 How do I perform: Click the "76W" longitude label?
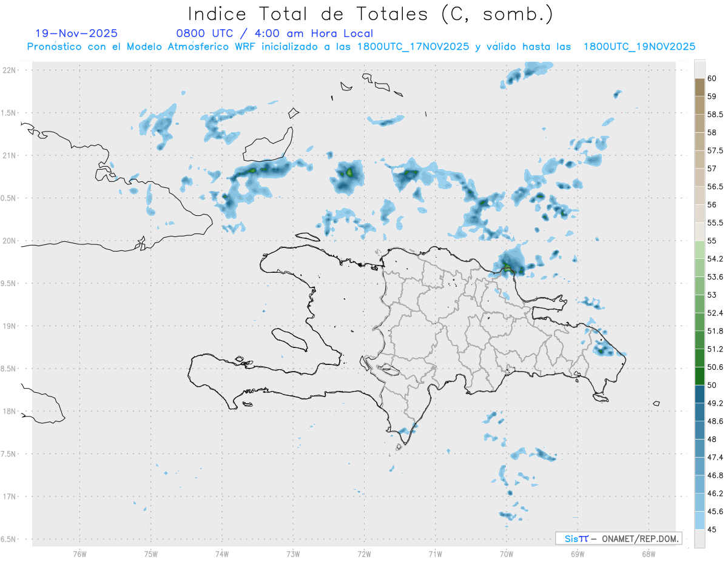coord(79,554)
